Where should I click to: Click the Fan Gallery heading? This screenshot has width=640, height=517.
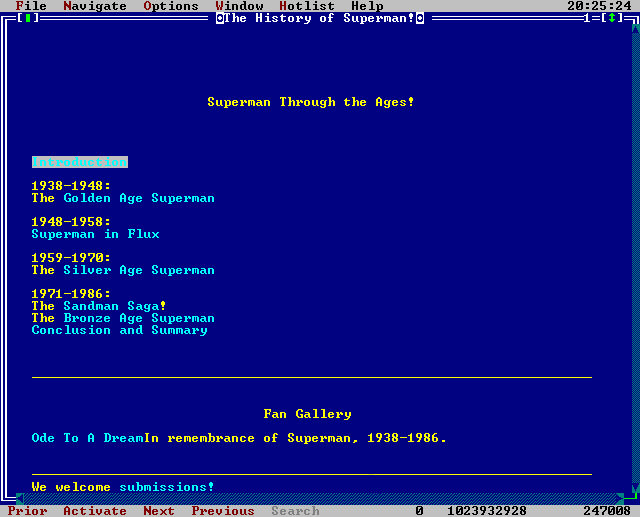307,414
